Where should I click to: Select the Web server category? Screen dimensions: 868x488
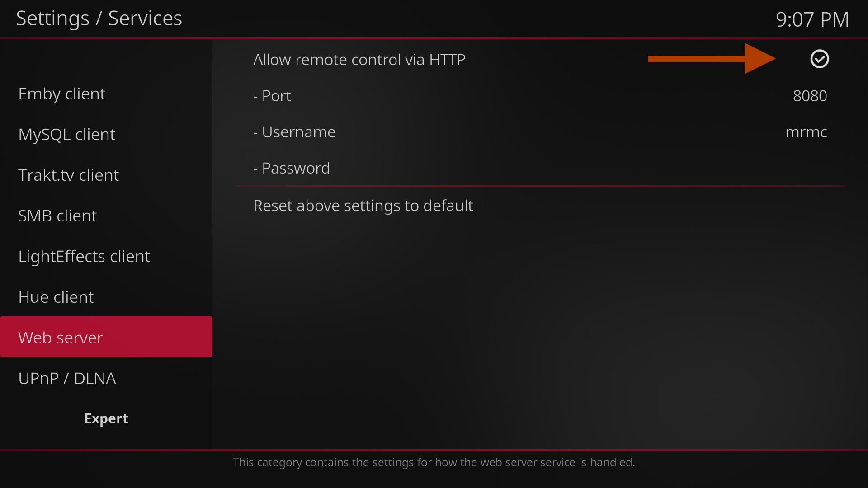pyautogui.click(x=61, y=338)
